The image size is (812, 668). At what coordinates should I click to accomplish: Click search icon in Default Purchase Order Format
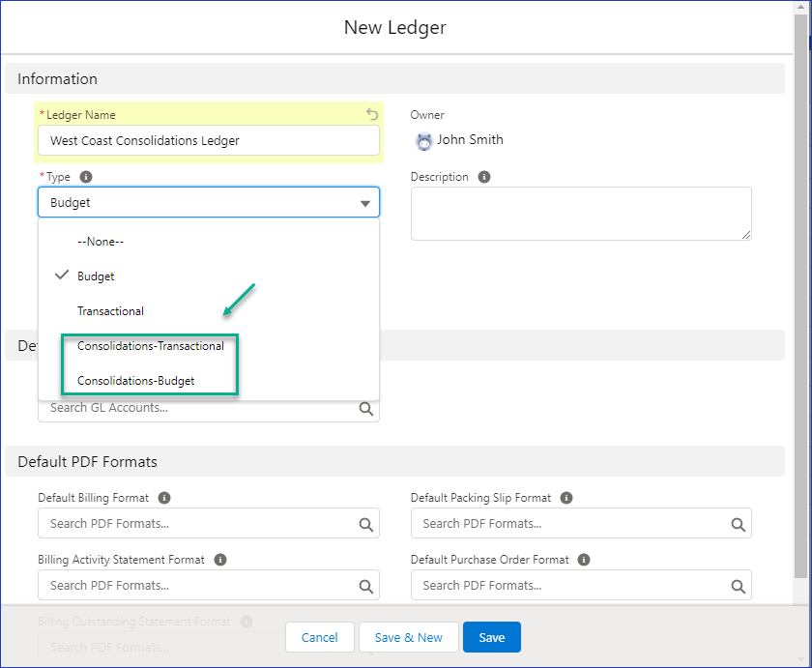tap(738, 586)
